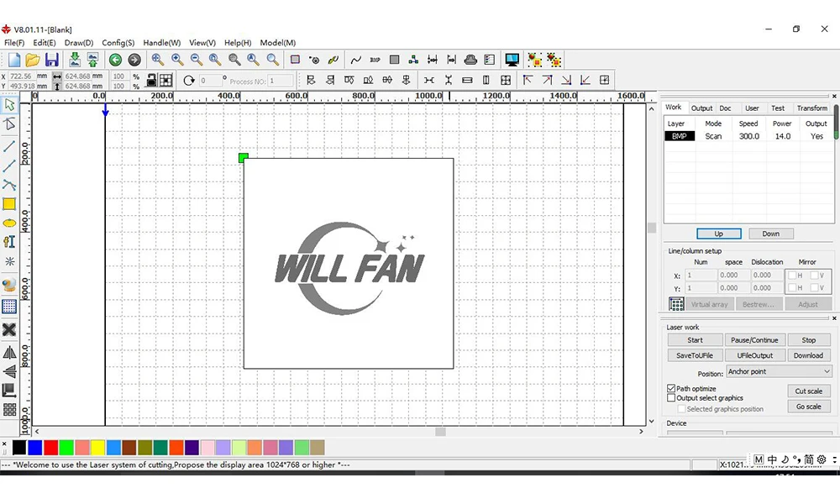Open the Config(S) menu
Image resolution: width=840 pixels, height=504 pixels.
tap(118, 43)
